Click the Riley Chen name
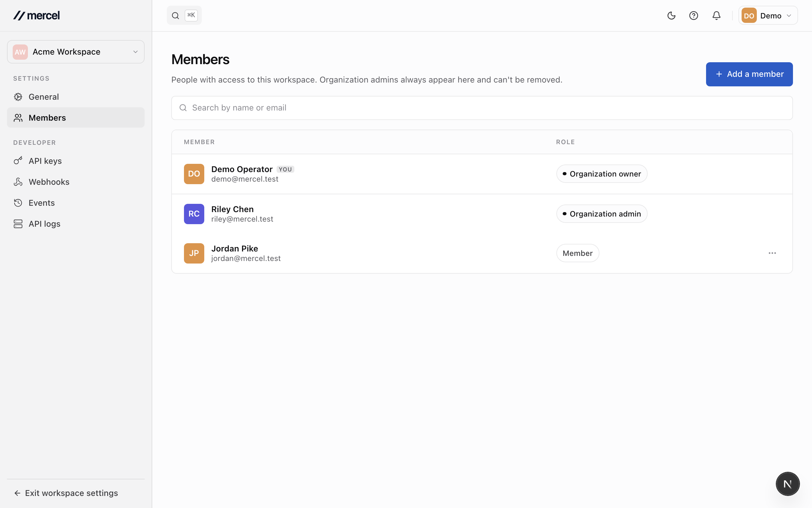The width and height of the screenshot is (812, 508). click(x=232, y=209)
